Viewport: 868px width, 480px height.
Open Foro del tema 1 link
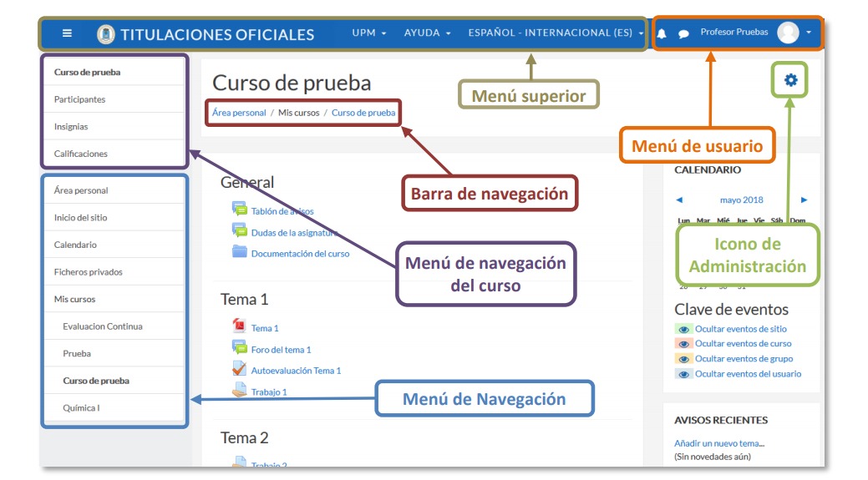[x=282, y=350]
